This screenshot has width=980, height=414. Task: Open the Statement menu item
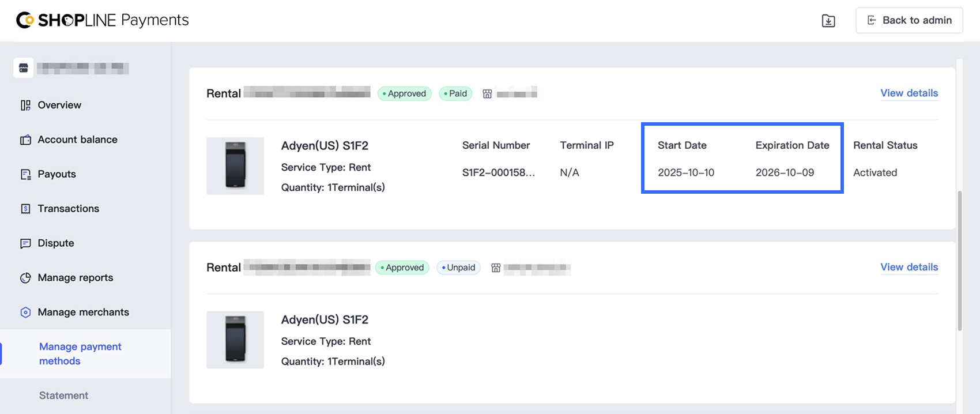click(x=63, y=396)
